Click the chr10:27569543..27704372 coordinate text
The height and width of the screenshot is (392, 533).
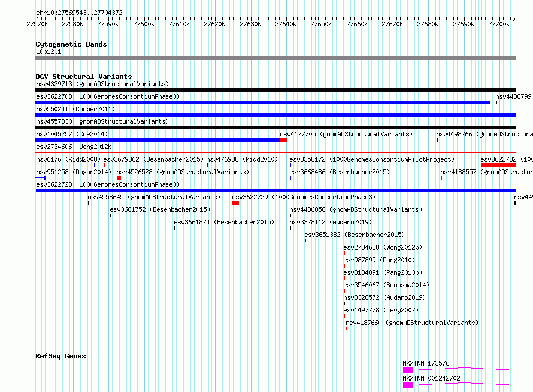click(x=79, y=13)
